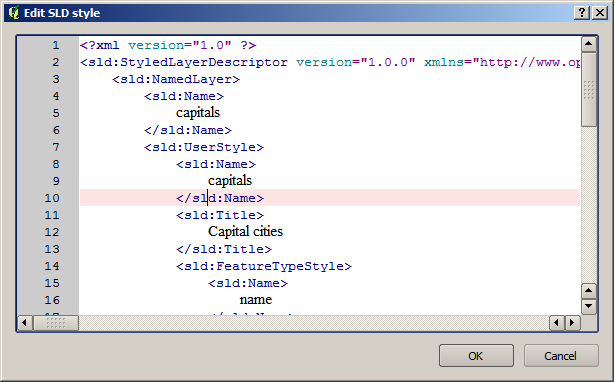Confirm the SLD edits with OK
614x382 pixels.
pyautogui.click(x=476, y=356)
